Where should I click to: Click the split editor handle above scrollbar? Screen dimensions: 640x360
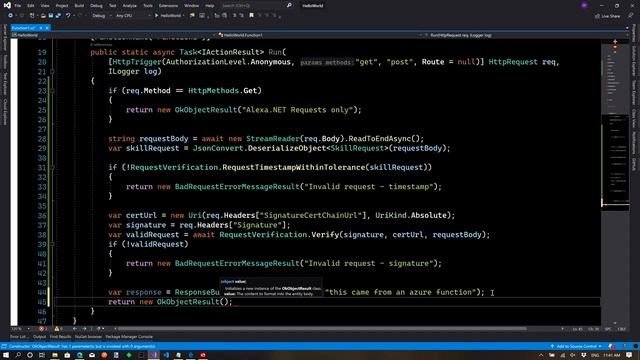(x=615, y=42)
